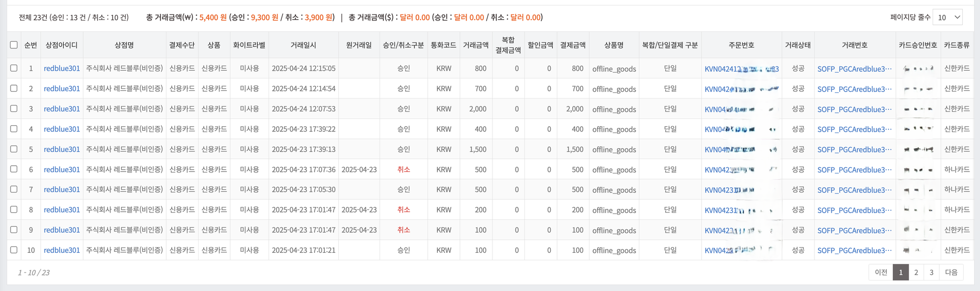Viewport: 980px width, 291px height.
Task: Select the 결제수단 column header
Action: (182, 45)
